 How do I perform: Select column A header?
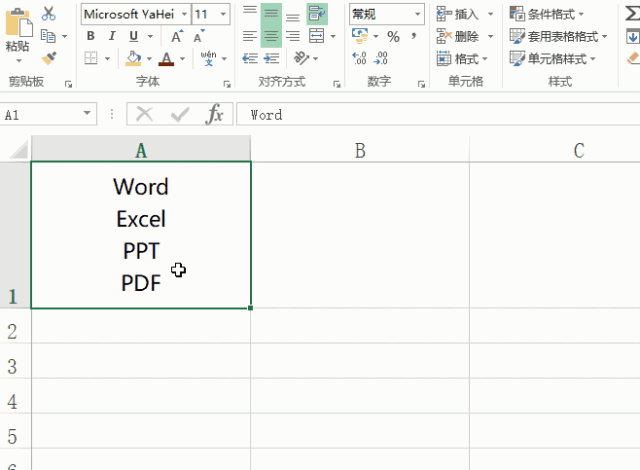coord(141,150)
